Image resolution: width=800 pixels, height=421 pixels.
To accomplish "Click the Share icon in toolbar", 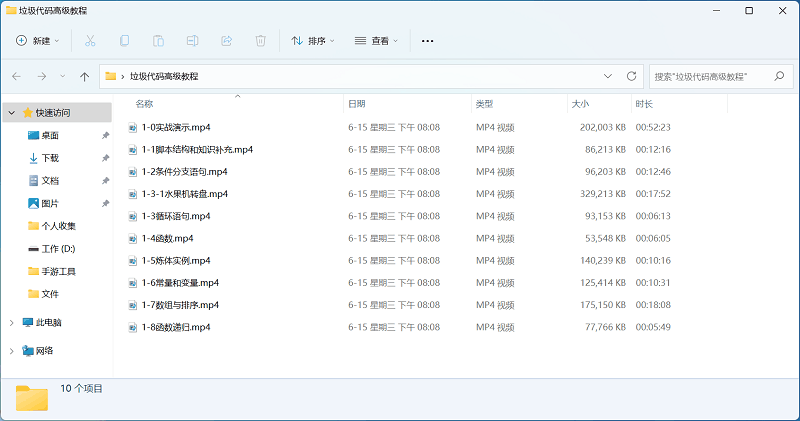I will [226, 41].
